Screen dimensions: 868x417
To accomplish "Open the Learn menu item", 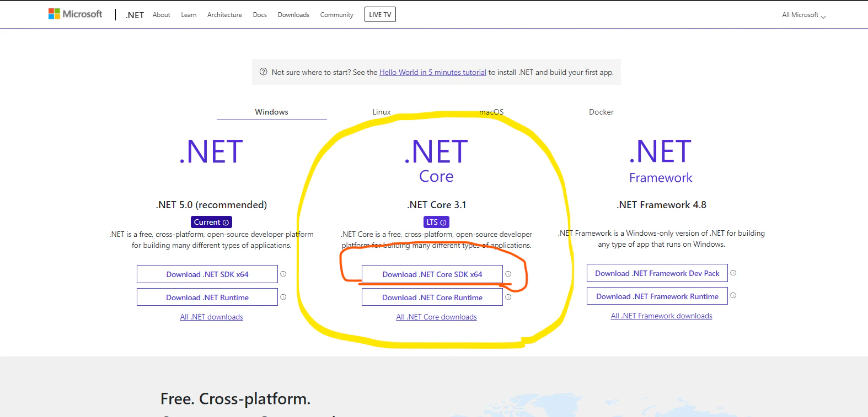I will (189, 15).
